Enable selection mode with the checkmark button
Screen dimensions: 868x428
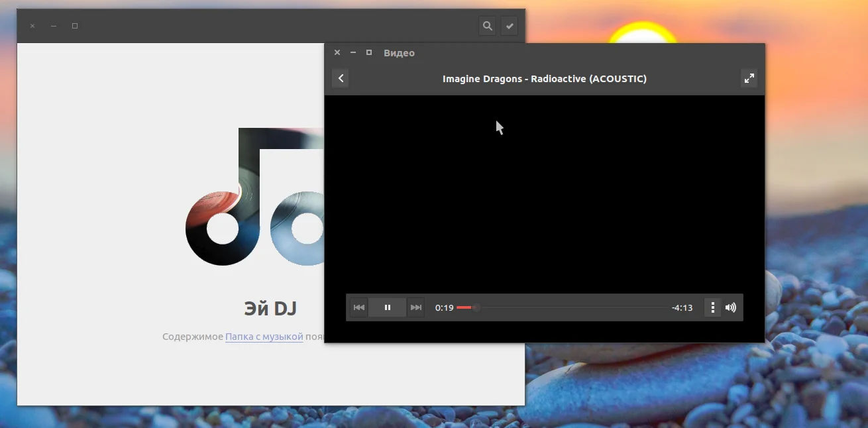point(510,26)
